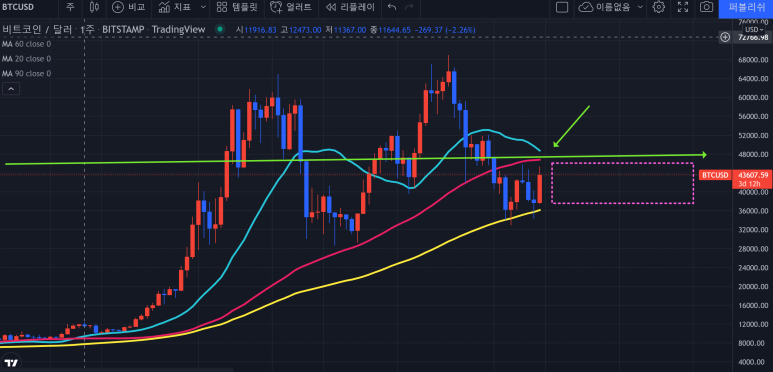
Task: Click the 20000.00 price scale label
Action: pos(753,287)
